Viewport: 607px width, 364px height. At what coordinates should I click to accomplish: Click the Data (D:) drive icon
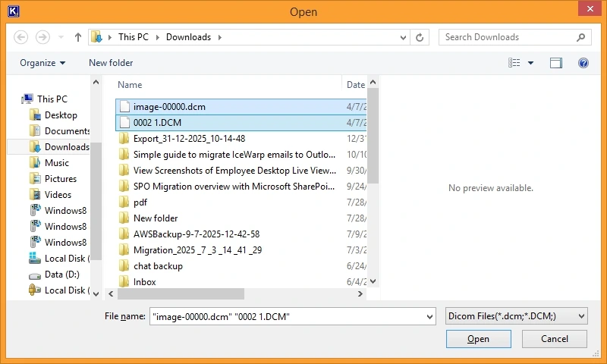point(35,275)
